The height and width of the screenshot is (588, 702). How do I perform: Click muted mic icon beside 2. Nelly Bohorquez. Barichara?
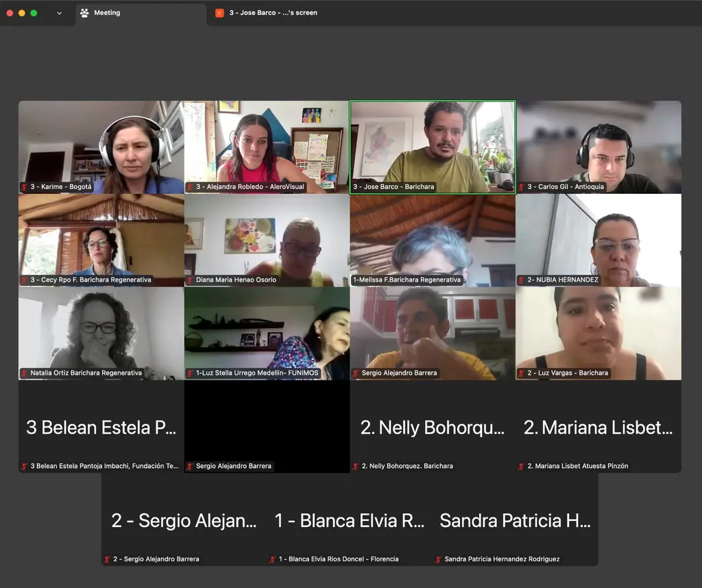pos(356,466)
